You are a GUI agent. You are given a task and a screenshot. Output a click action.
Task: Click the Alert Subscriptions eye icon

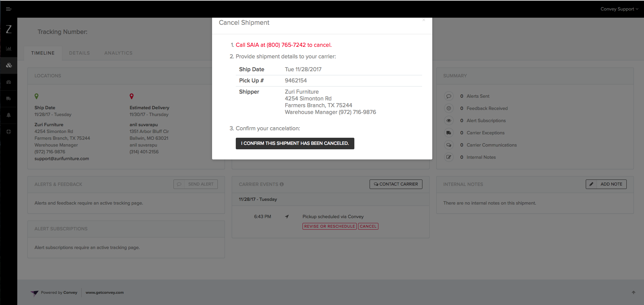[x=449, y=120]
